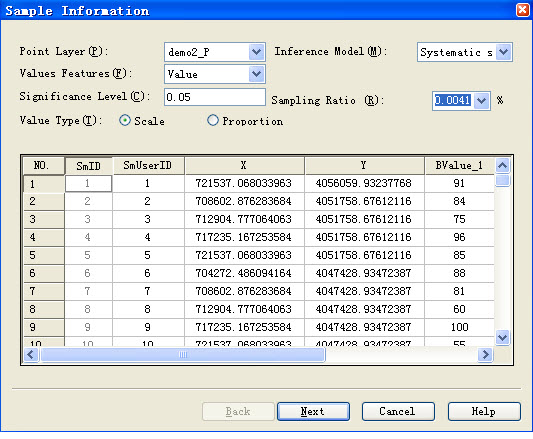Click BValue_1 cell 85
Viewport: 533px width, 439px height.
pos(460,255)
